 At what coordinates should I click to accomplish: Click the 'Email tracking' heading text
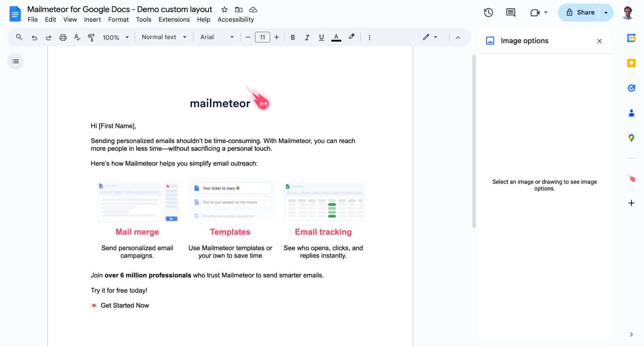pyautogui.click(x=323, y=232)
